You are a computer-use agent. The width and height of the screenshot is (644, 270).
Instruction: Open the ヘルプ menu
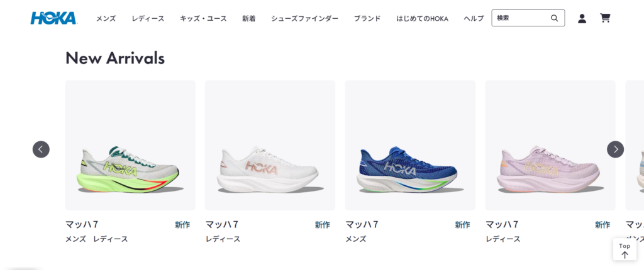point(474,18)
